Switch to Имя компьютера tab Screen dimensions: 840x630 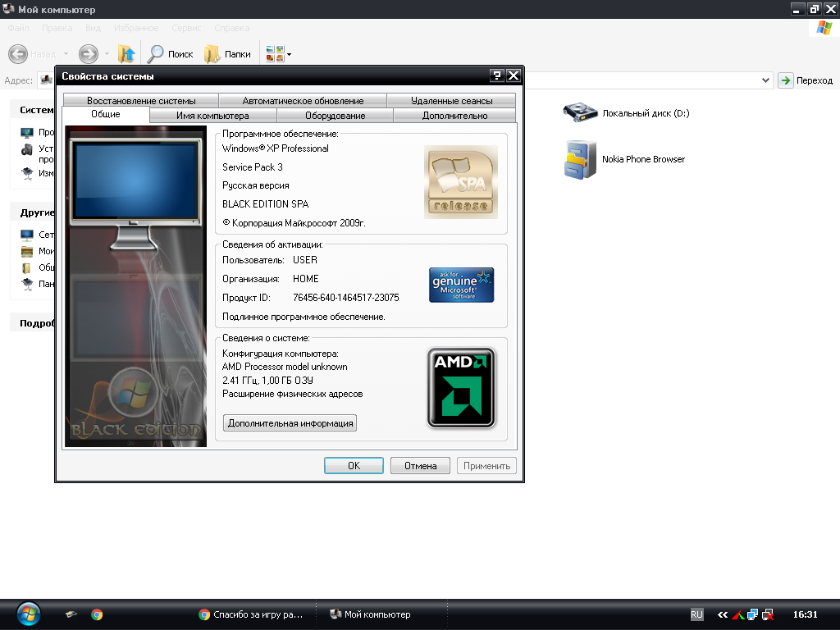tap(212, 116)
